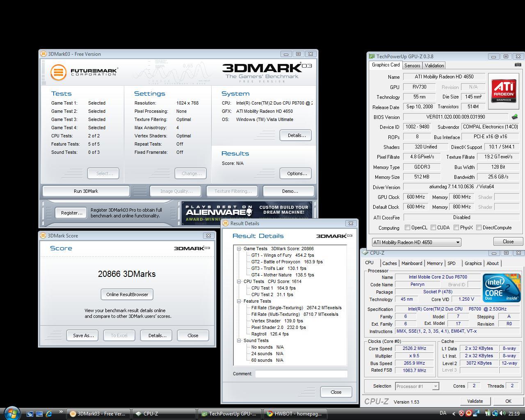Image resolution: width=525 pixels, height=420 pixels.
Task: Click the DA language indicator in taskbar
Action: coord(443,413)
